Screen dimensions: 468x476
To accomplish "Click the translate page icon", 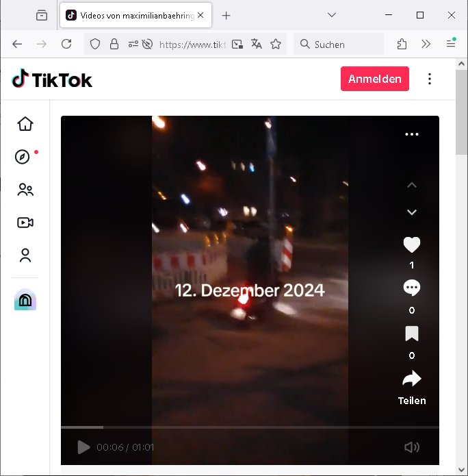I will (257, 45).
